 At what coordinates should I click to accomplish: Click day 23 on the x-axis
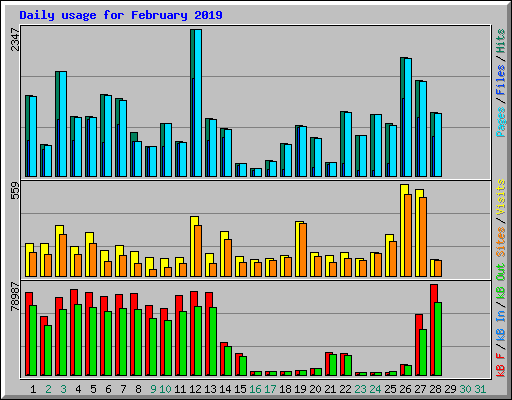(x=360, y=389)
